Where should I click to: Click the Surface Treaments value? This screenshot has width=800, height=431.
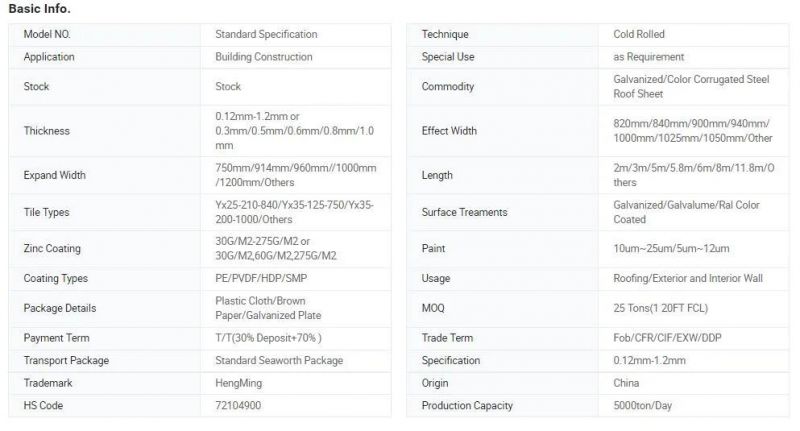(x=686, y=212)
